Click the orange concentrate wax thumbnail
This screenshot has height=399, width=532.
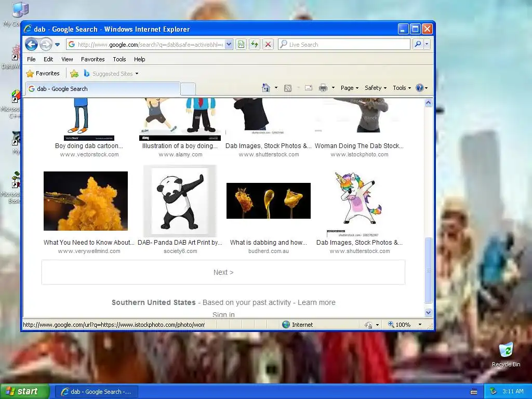point(86,201)
